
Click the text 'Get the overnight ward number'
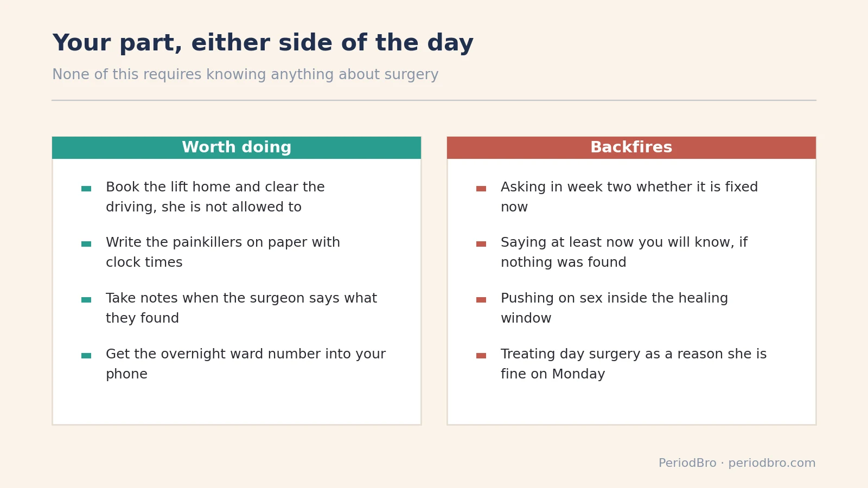(246, 364)
